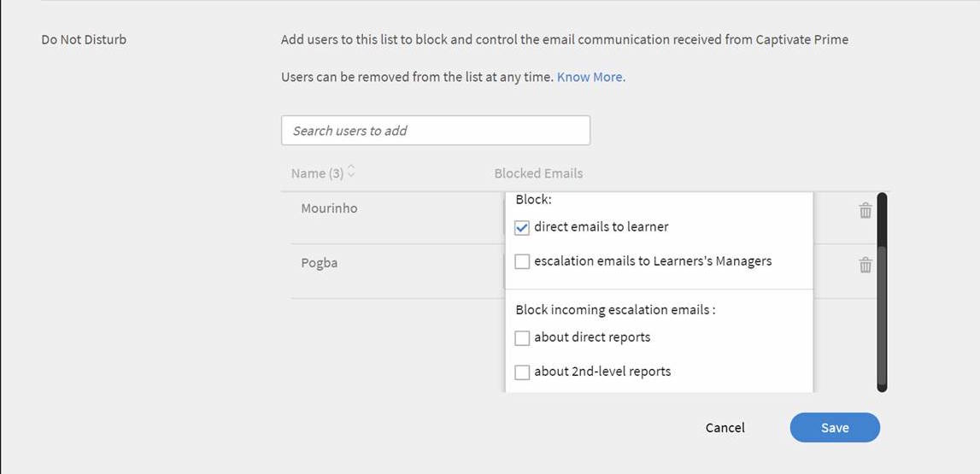Enable blocking escalation emails to Learners's Managers

point(522,262)
